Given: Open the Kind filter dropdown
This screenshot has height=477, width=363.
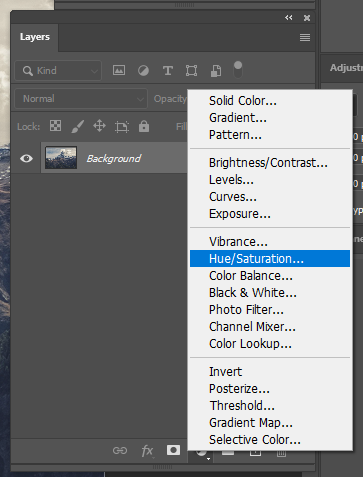Looking at the screenshot, I should [x=58, y=70].
